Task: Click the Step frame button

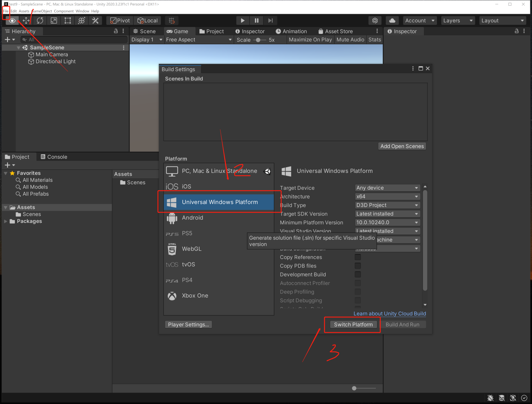Action: point(270,21)
